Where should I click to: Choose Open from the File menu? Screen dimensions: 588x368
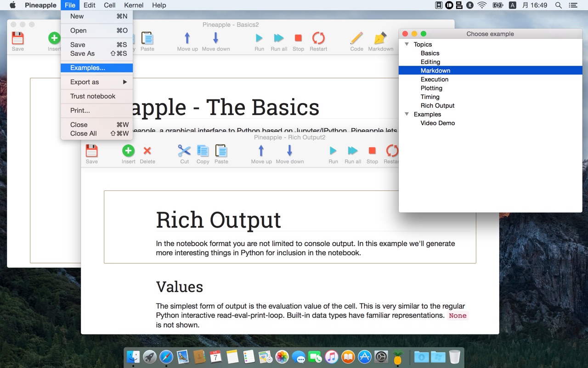point(96,30)
